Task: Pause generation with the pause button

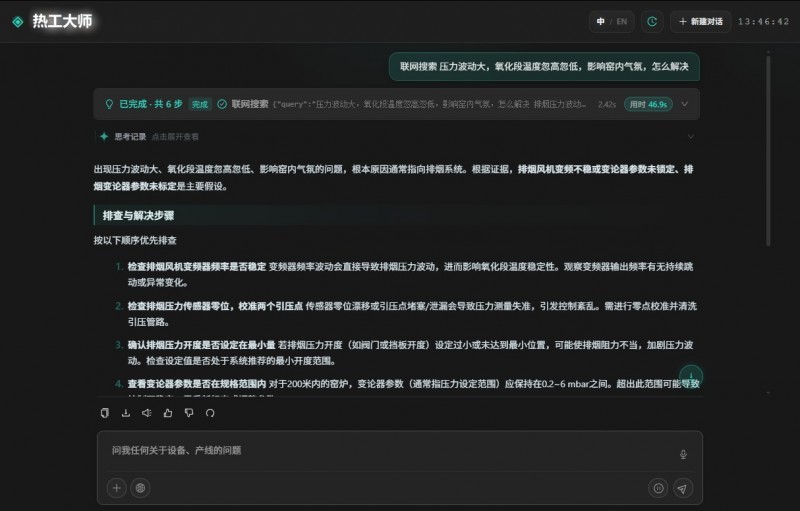Action: pyautogui.click(x=658, y=488)
